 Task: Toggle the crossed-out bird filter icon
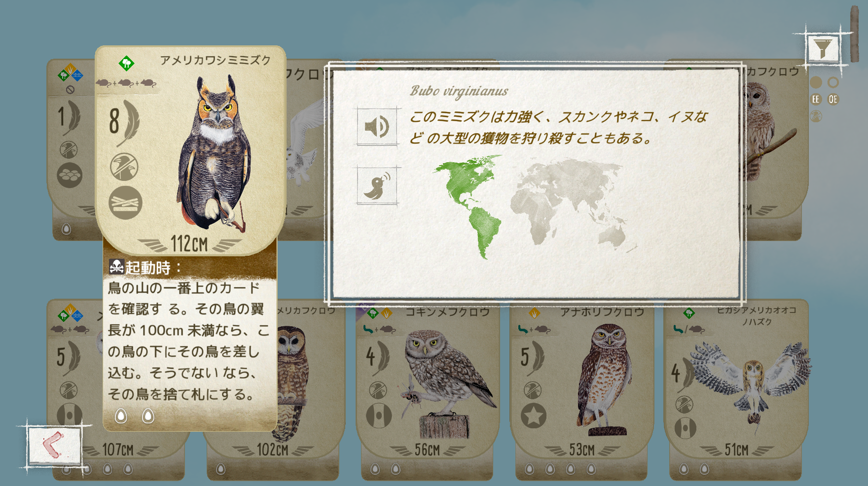[x=816, y=116]
